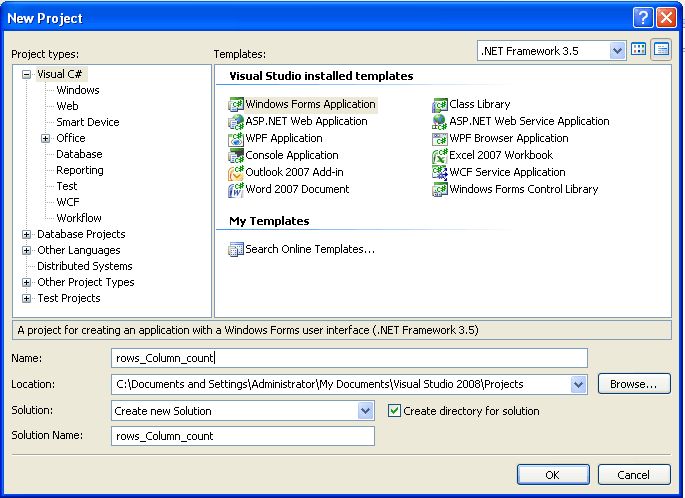685x498 pixels.
Task: Select the Windows Forms Application template icon
Action: pos(236,104)
